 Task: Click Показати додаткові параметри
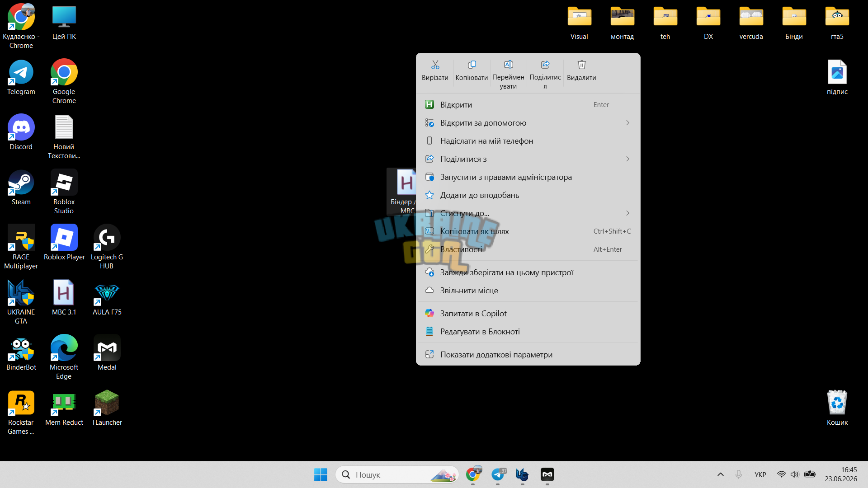click(x=528, y=355)
